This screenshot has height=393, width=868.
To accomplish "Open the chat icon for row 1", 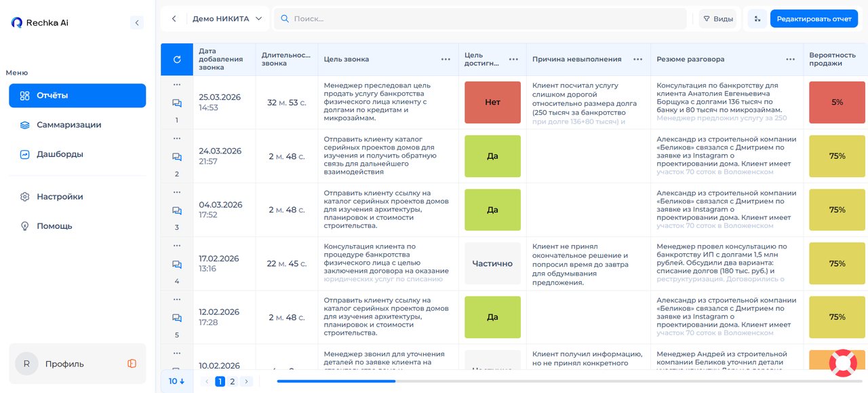I will coord(177,103).
